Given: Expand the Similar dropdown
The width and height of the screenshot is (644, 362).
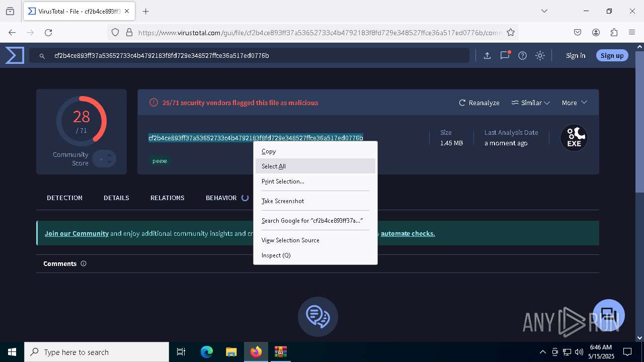Looking at the screenshot, I should coord(530,103).
